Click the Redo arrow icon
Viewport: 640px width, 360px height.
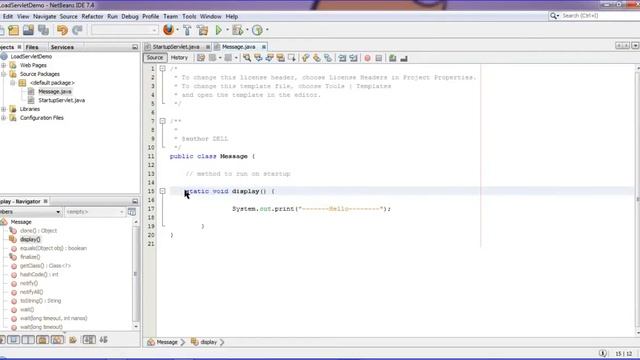pos(77,30)
